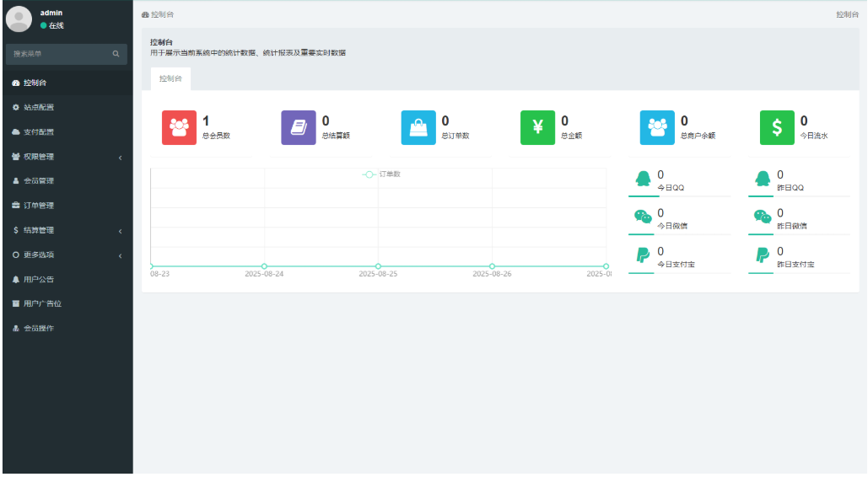868x477 pixels.
Task: Expand the 结算管理 submenu
Action: coord(67,230)
